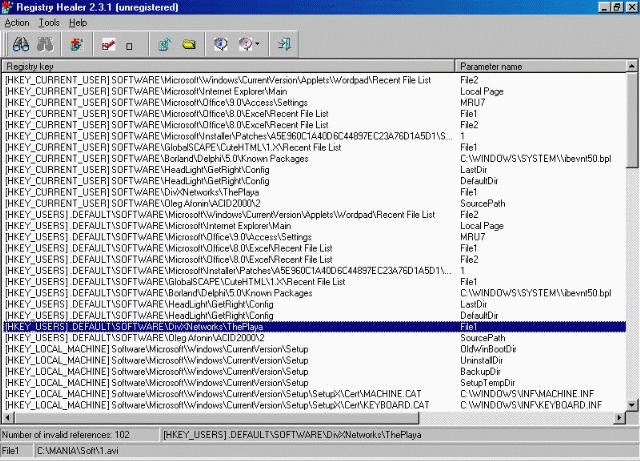The width and height of the screenshot is (640, 461).
Task: Select HKEY_CURRENT_USER GetRight\Config LastDir row
Action: [314, 170]
